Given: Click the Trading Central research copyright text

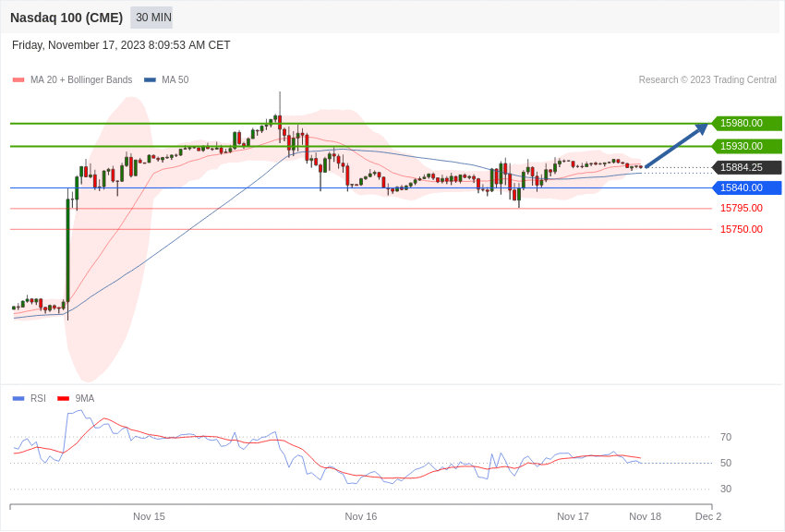Looking at the screenshot, I should (x=707, y=80).
